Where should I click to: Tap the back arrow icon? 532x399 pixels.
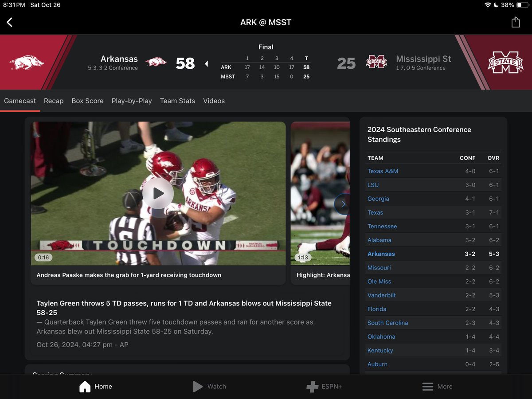coord(9,22)
